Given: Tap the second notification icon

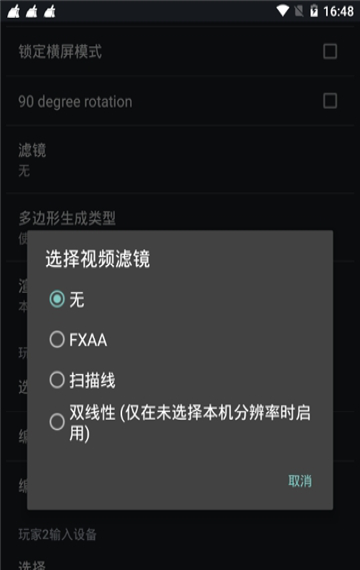Looking at the screenshot, I should click(x=32, y=11).
